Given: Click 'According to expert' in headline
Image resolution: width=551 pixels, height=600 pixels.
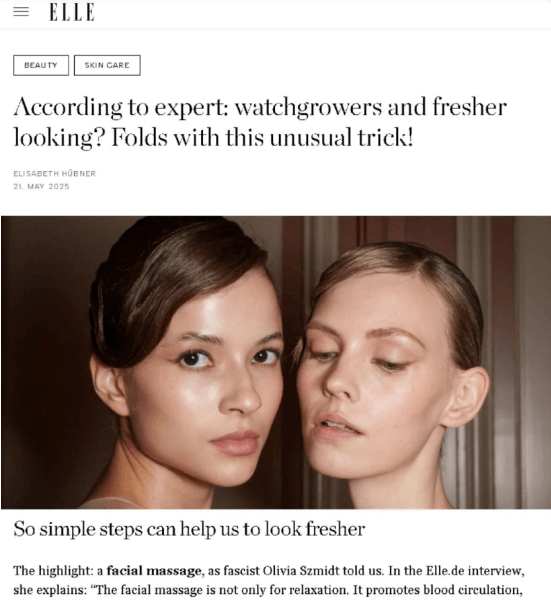Looking at the screenshot, I should [x=121, y=107].
